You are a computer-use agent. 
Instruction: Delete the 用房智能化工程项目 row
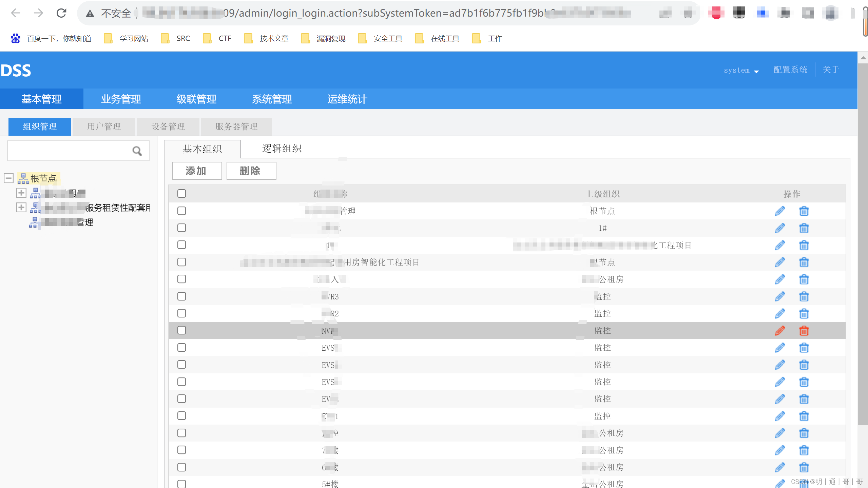pyautogui.click(x=804, y=262)
